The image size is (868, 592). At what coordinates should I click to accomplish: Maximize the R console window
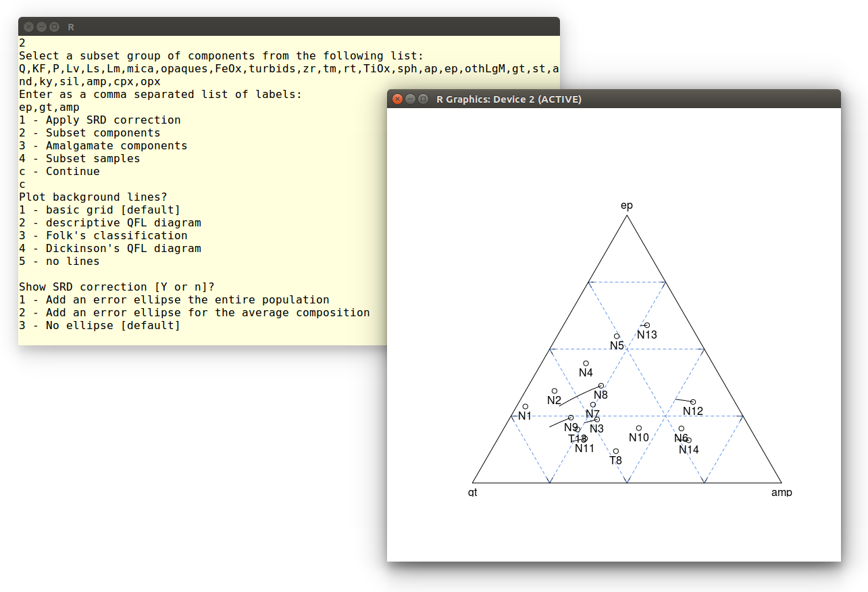54,27
